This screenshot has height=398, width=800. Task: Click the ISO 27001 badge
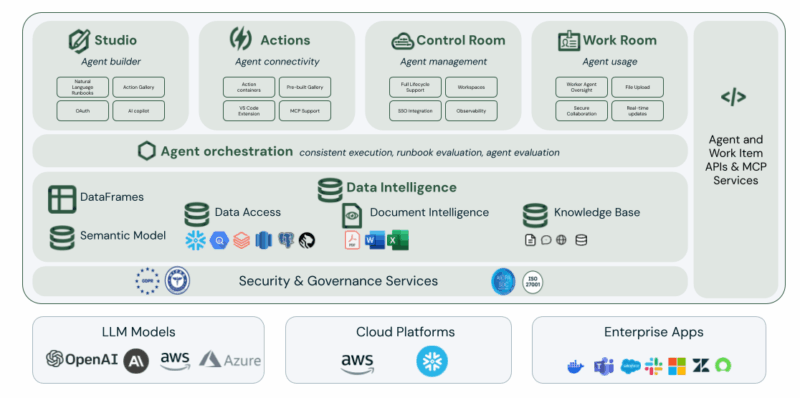point(532,282)
